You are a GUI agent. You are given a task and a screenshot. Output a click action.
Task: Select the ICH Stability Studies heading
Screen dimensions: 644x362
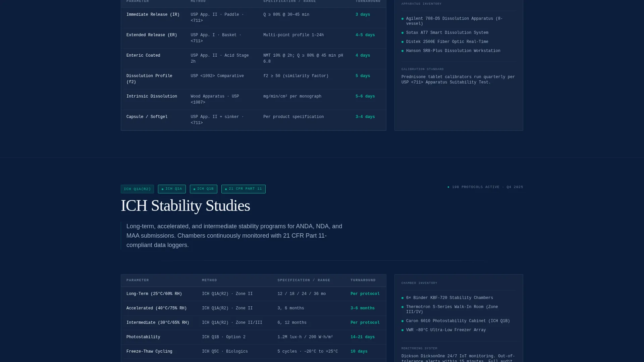click(185, 205)
